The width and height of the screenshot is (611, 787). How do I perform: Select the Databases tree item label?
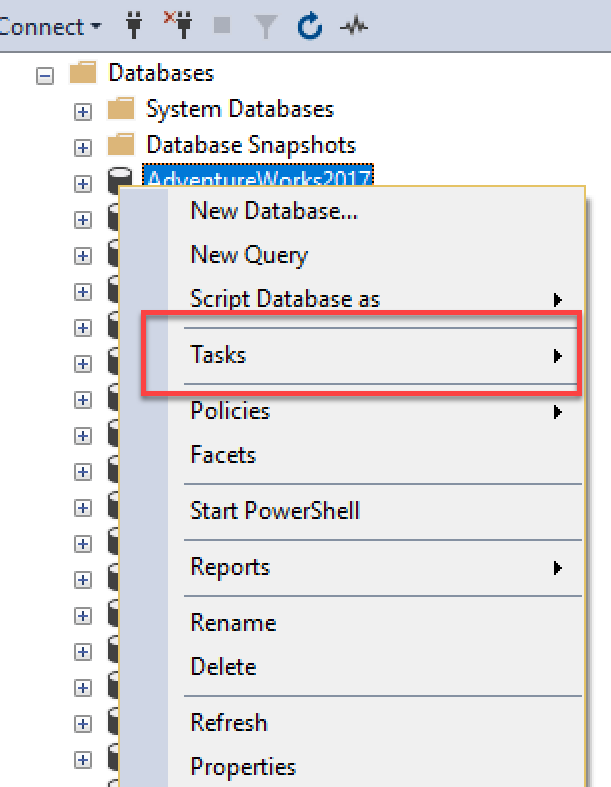[x=160, y=73]
